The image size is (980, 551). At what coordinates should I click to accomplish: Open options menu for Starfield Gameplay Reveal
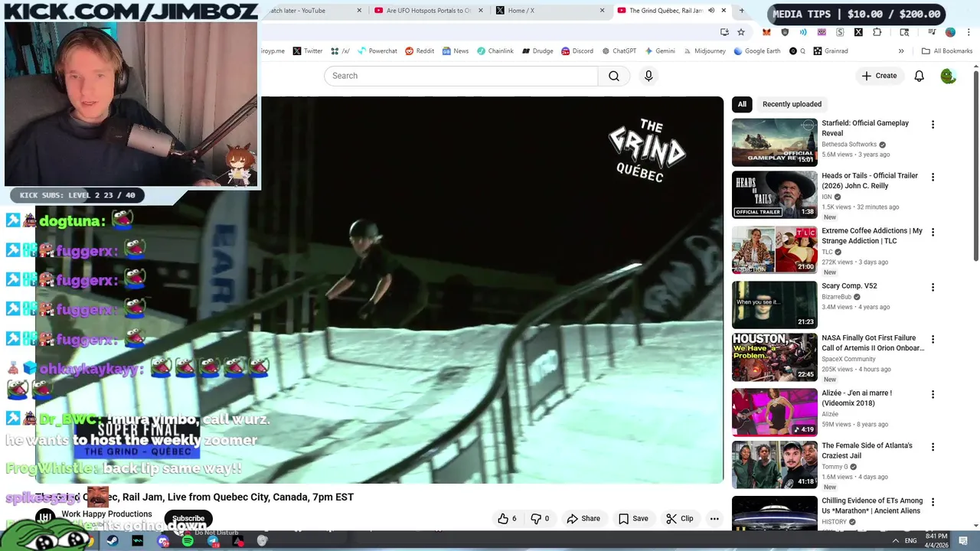click(933, 125)
